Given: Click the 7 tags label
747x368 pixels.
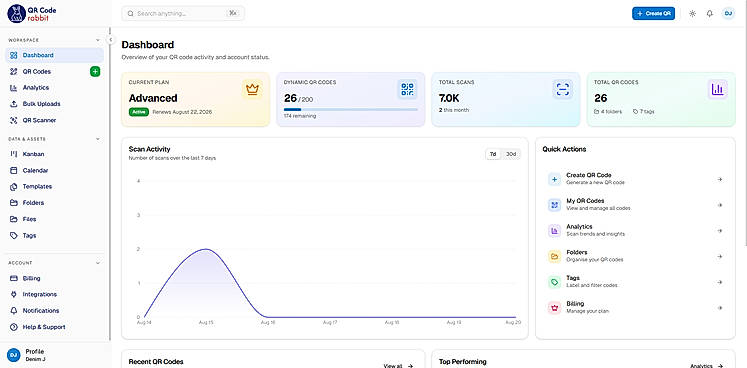Looking at the screenshot, I should point(644,112).
